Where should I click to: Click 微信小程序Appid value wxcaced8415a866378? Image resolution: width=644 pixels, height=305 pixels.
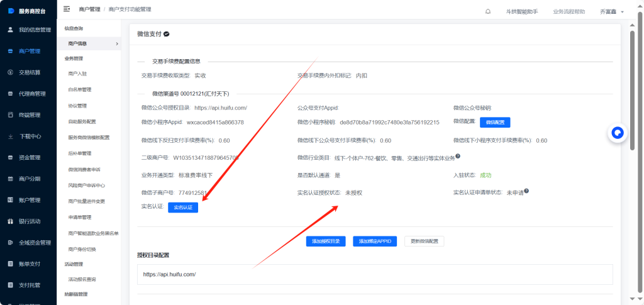215,123
